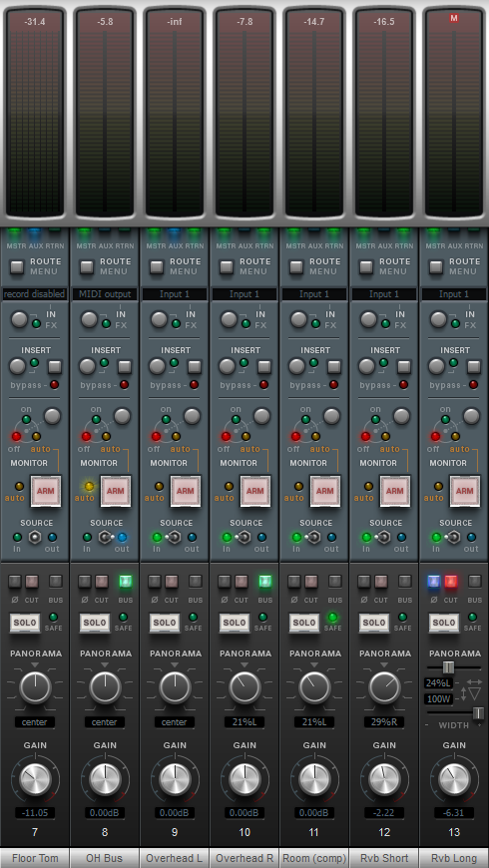Set monitor to on with green LED on Overhead L
The height and width of the screenshot is (868, 489).
tap(166, 420)
